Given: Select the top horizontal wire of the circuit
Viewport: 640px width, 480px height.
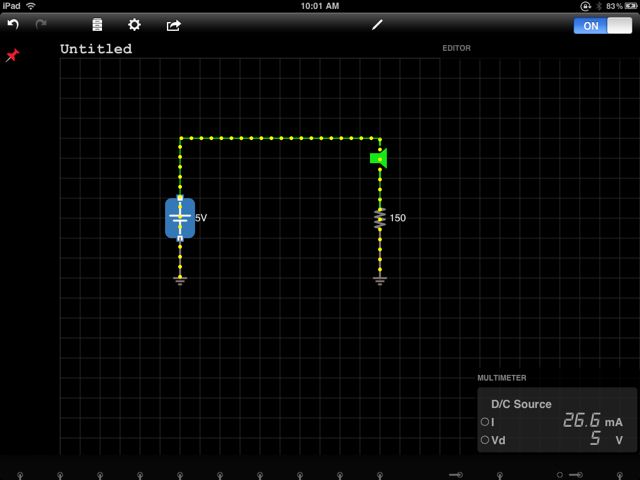Looking at the screenshot, I should [x=280, y=138].
